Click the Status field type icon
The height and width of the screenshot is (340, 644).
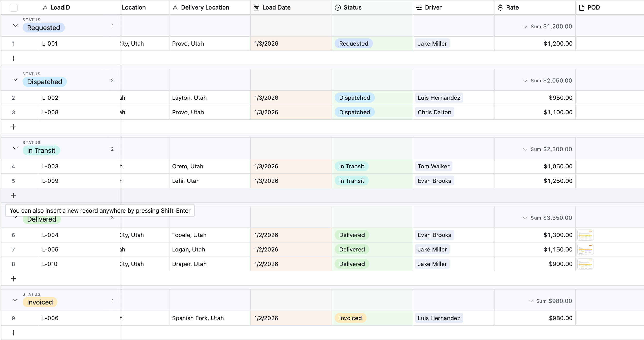[337, 7]
